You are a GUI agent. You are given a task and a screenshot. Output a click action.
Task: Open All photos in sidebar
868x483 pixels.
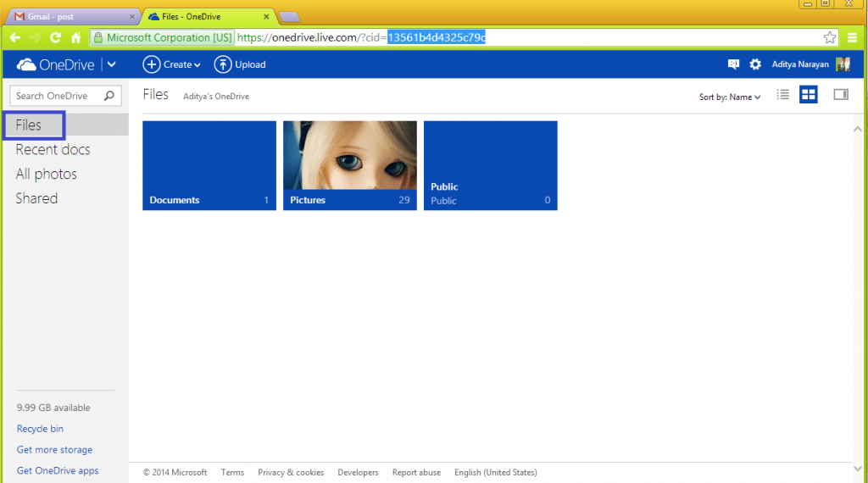(x=46, y=174)
